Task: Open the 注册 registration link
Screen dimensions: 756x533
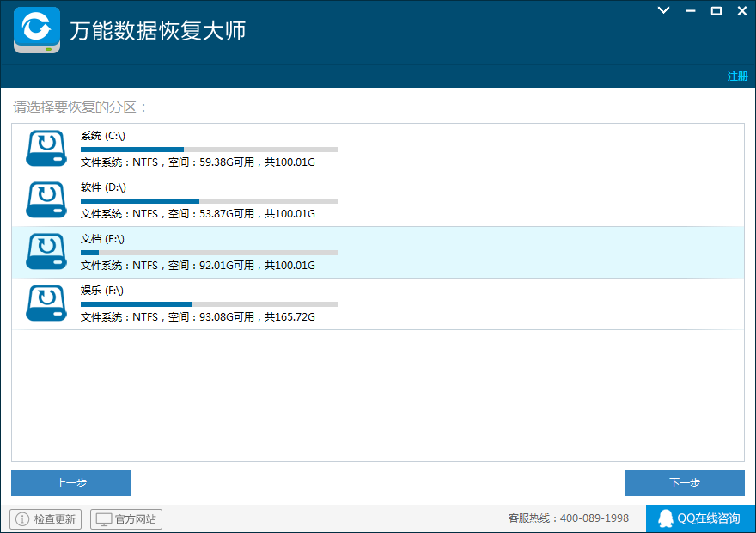Action: tap(737, 77)
